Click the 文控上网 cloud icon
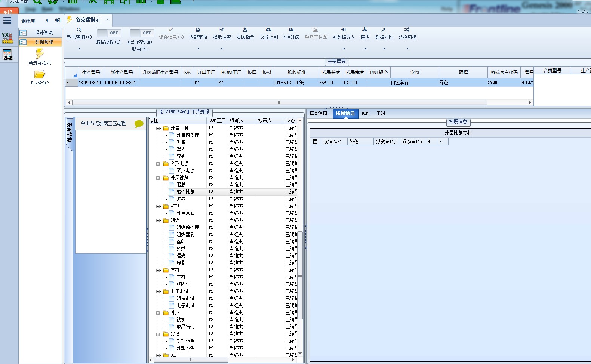591x364 pixels. (268, 30)
